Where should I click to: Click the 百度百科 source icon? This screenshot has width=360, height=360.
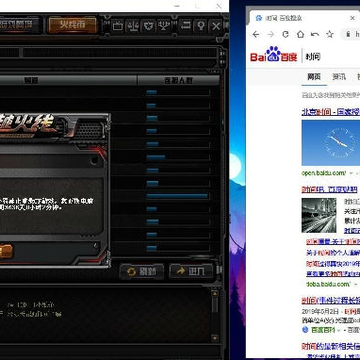[305, 330]
